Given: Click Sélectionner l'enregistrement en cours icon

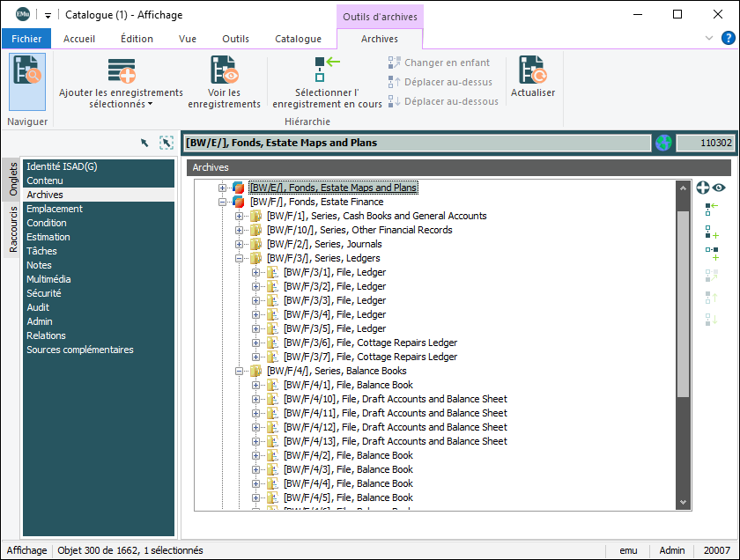Looking at the screenshot, I should (327, 70).
